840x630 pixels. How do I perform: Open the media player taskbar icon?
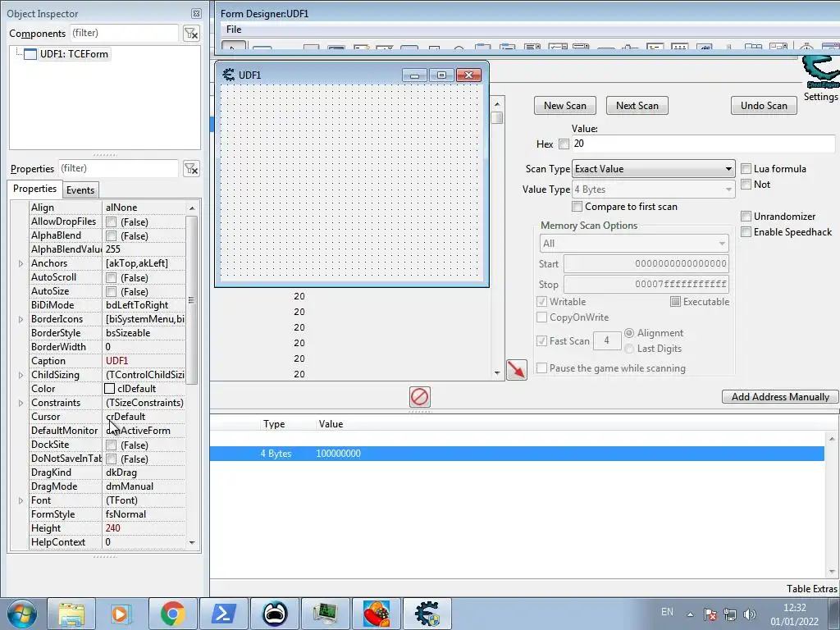[121, 614]
